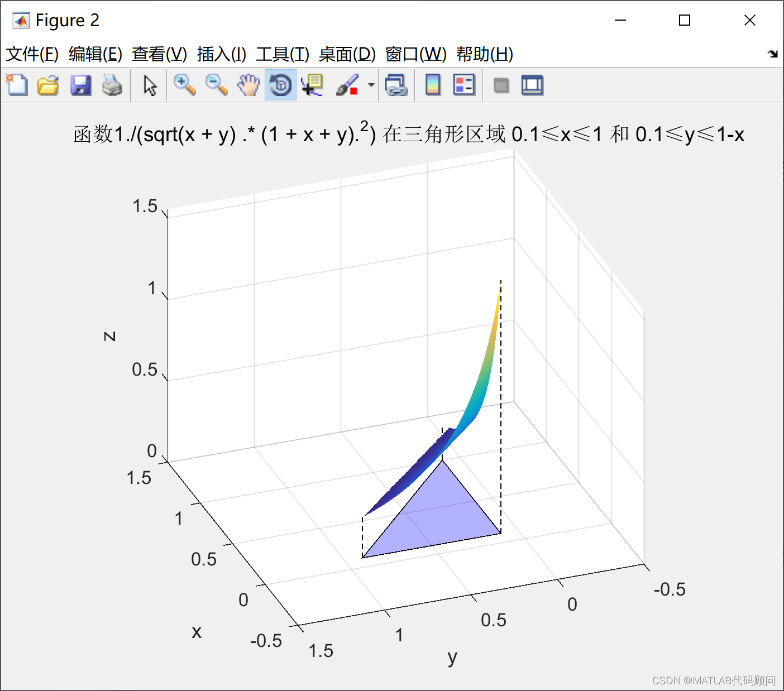The width and height of the screenshot is (784, 691).
Task: Open a file using the folder icon
Action: 48,85
